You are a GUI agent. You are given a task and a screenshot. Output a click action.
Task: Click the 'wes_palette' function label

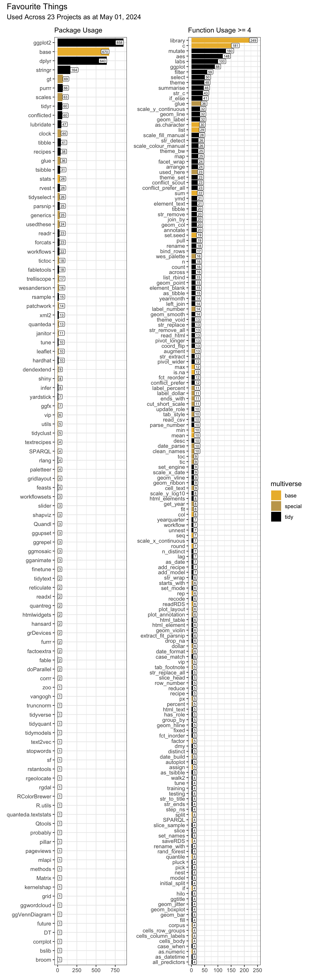(170, 256)
